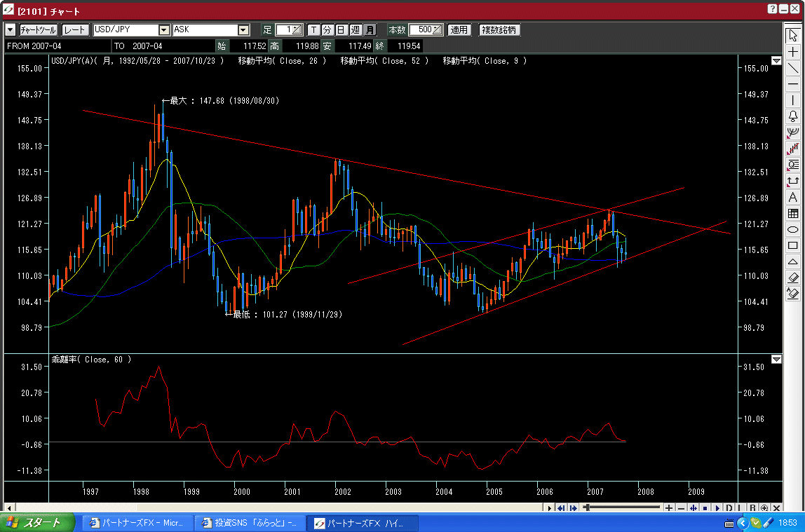The image size is (805, 532).
Task: Open the USD/JPY currency pair dropdown
Action: [x=164, y=30]
